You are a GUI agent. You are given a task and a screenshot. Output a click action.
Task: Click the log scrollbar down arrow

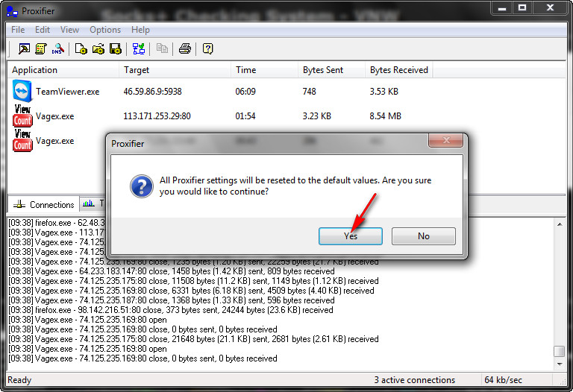(x=560, y=364)
